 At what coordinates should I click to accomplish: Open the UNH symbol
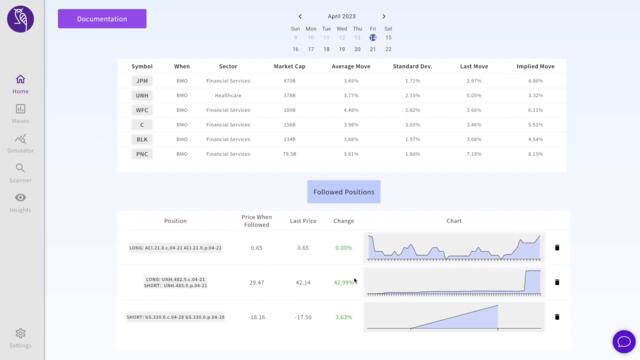coord(142,96)
